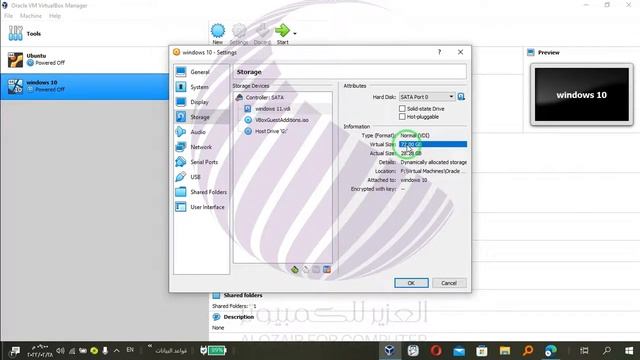This screenshot has width=640, height=360.
Task: Open the Microsoft Edge taskbar icon
Action: click(551, 350)
